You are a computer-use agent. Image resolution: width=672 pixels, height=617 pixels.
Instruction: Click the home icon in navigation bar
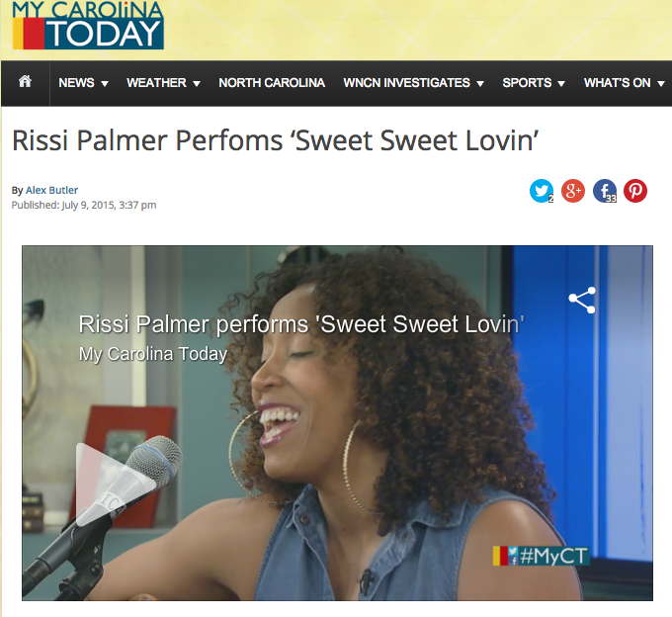click(x=25, y=81)
